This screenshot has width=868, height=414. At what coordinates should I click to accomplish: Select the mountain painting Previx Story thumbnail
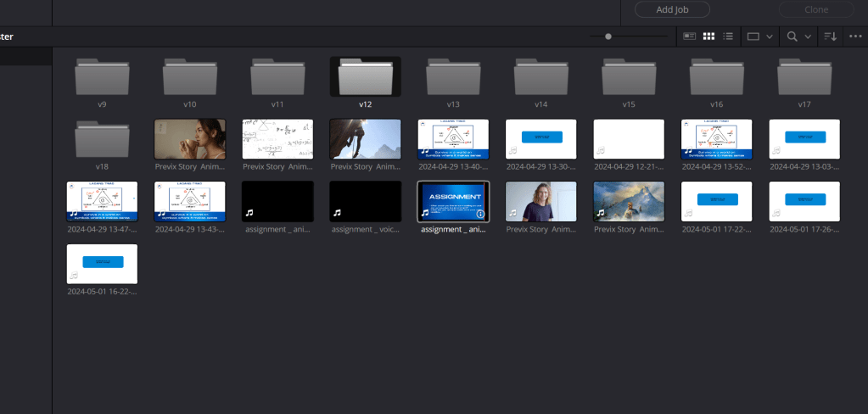[x=629, y=201]
